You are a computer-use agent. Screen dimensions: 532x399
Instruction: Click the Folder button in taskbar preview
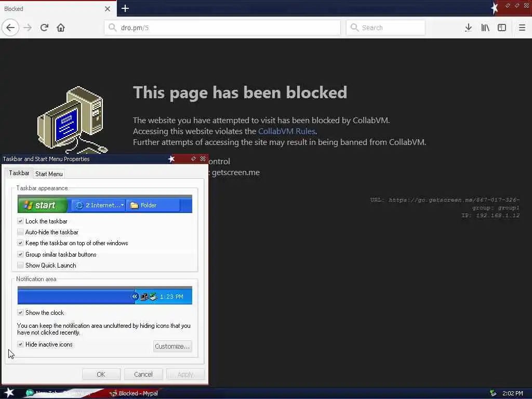[153, 205]
